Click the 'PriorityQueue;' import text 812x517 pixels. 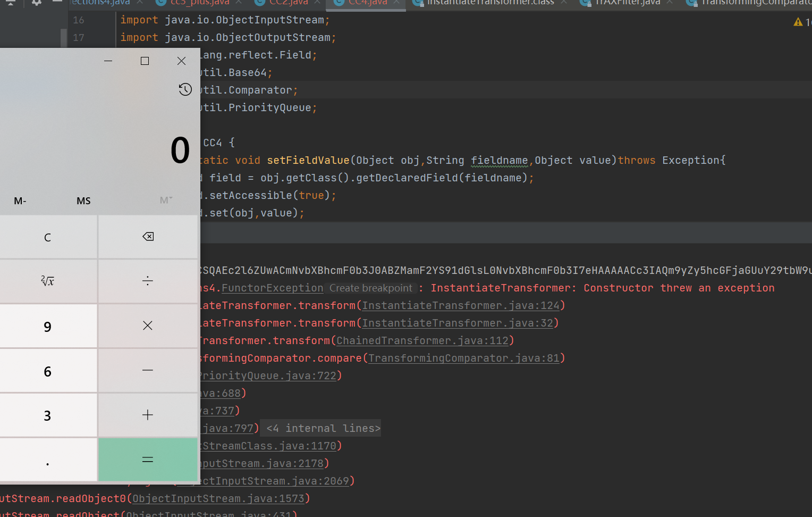(x=273, y=107)
